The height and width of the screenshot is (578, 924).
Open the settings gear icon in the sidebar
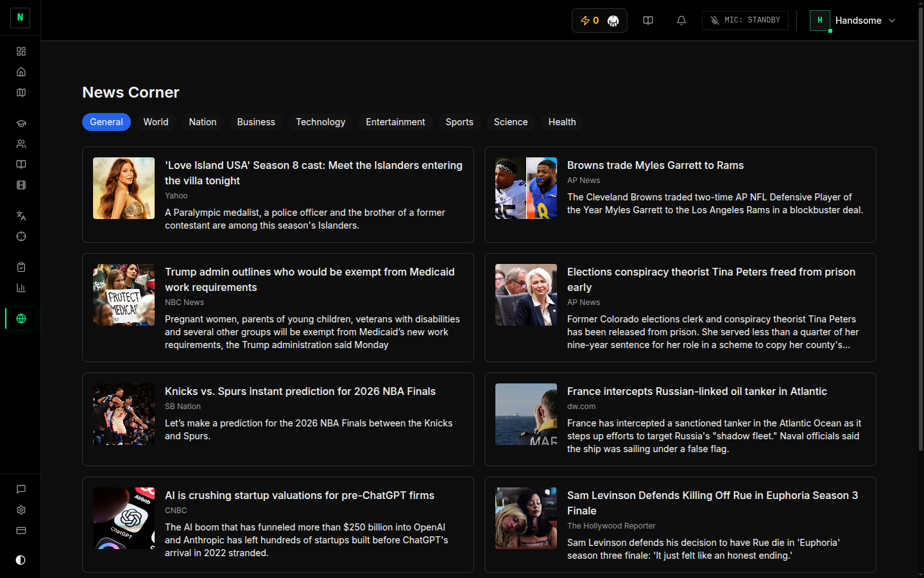pos(21,510)
